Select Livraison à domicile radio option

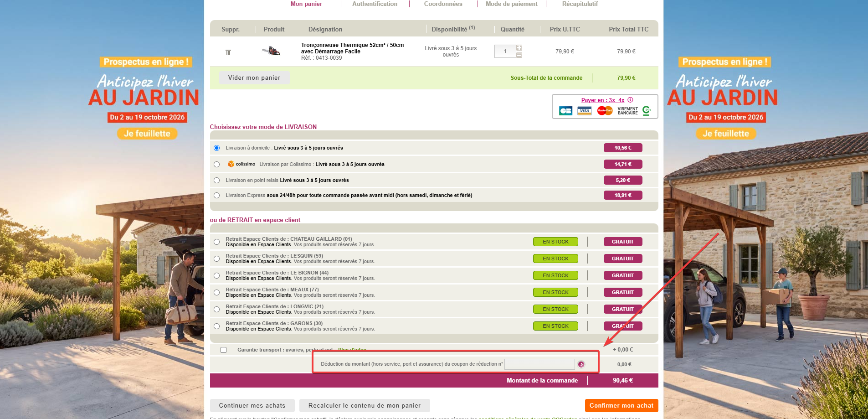coord(216,148)
